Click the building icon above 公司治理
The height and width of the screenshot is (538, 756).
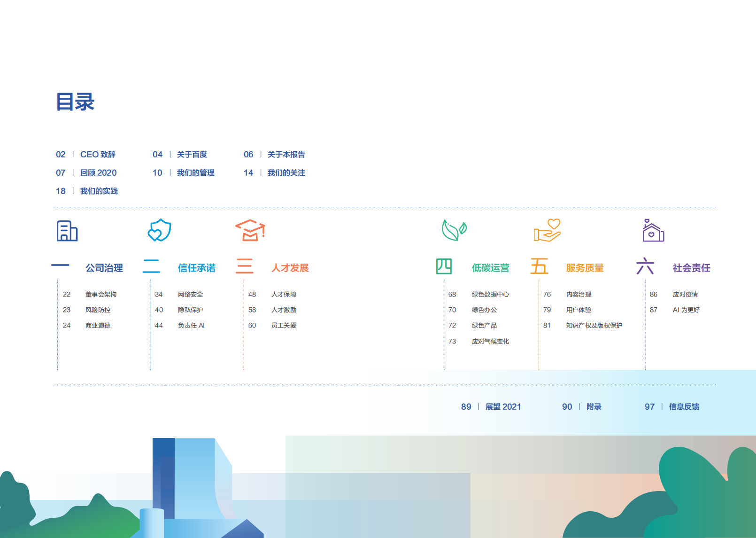(x=66, y=230)
